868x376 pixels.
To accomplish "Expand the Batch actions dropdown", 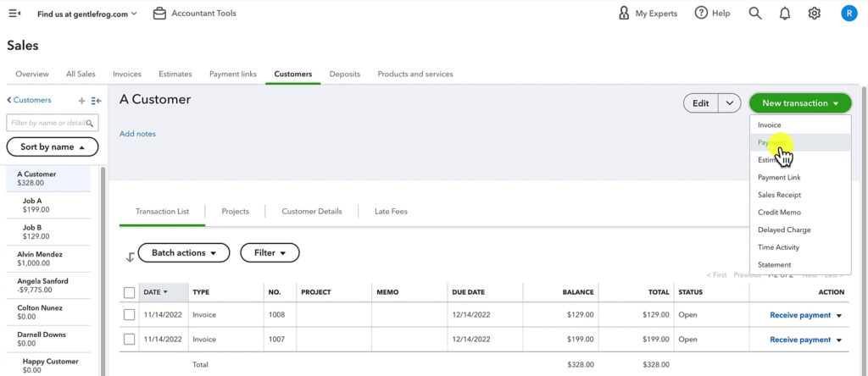I will [183, 253].
